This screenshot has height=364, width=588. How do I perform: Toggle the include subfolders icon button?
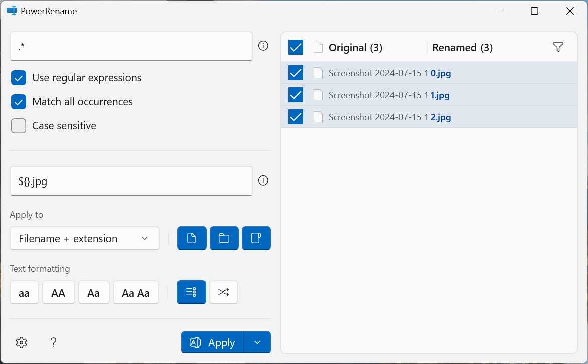pyautogui.click(x=256, y=238)
